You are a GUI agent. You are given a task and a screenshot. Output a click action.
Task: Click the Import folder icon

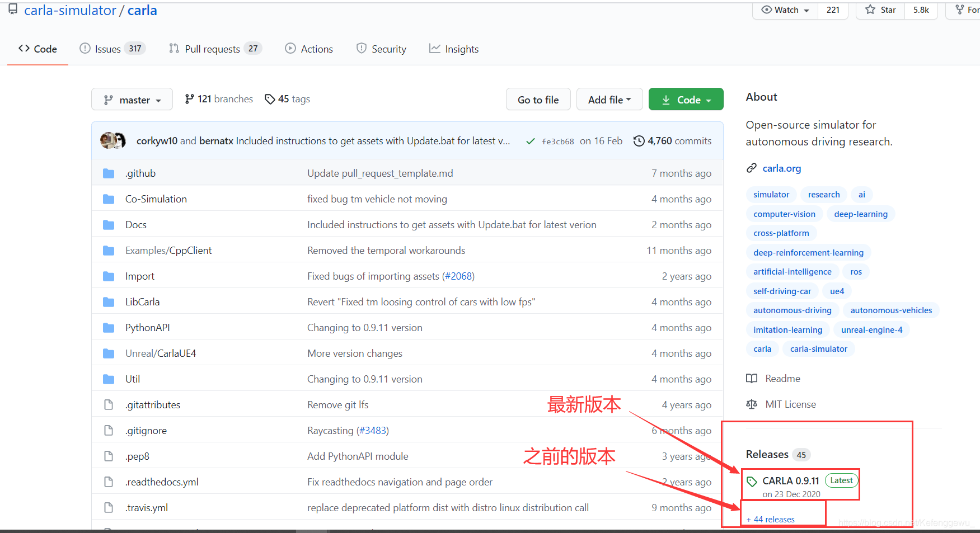point(109,276)
